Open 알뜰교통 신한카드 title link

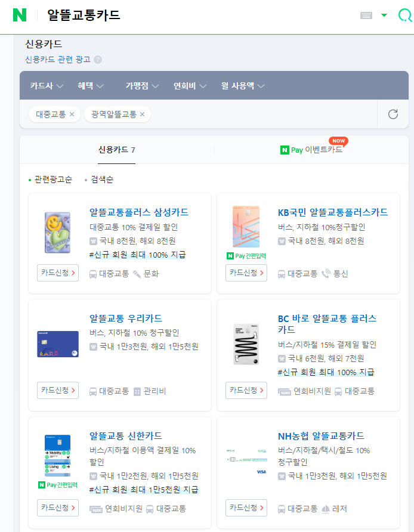125,435
